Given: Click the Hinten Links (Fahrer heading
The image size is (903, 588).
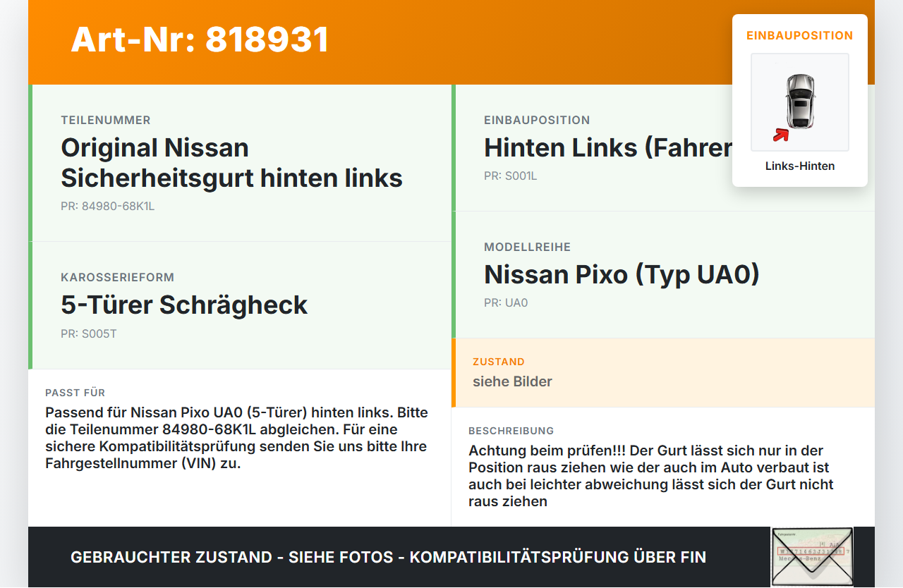Looking at the screenshot, I should (608, 148).
